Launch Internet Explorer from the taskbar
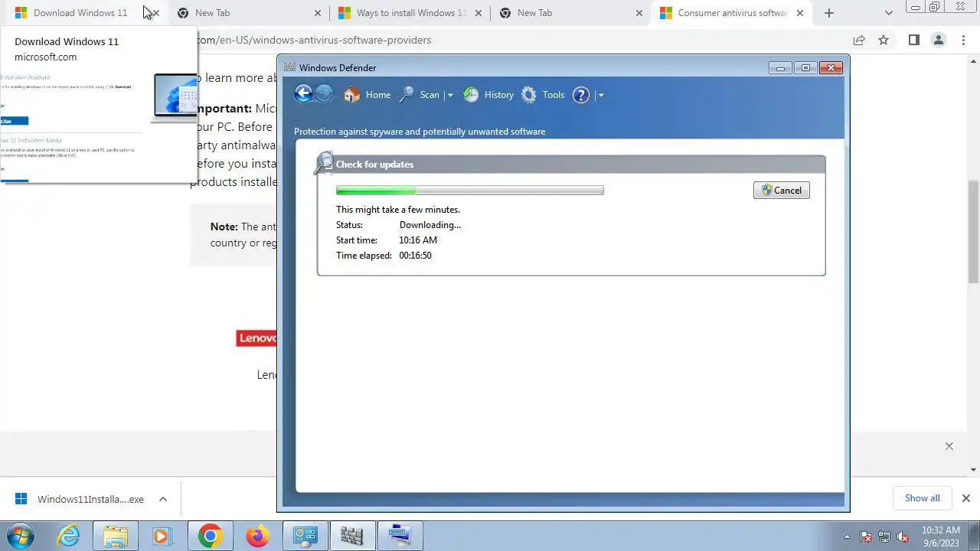The image size is (980, 551). click(69, 536)
